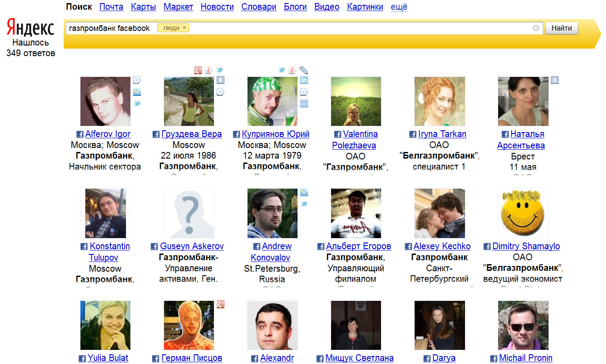Open Груздева Вера's Twitter bird icon
The height and width of the screenshot is (364, 606).
pyautogui.click(x=220, y=70)
